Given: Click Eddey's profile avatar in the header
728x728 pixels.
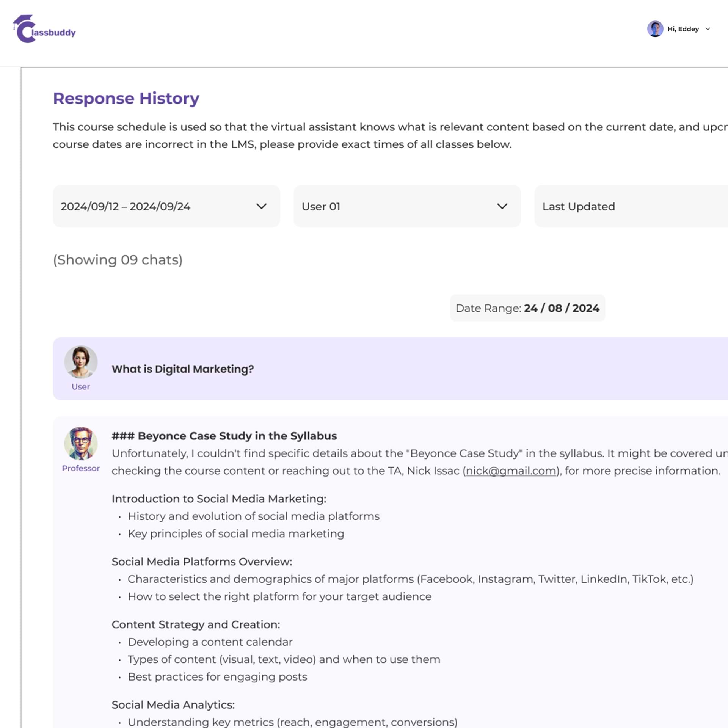Looking at the screenshot, I should click(655, 29).
